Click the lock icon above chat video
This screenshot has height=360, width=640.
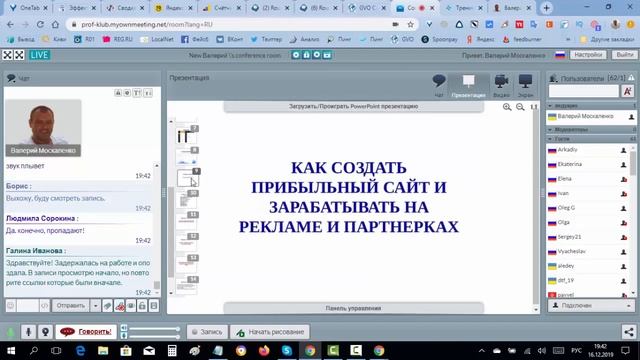coord(118,93)
